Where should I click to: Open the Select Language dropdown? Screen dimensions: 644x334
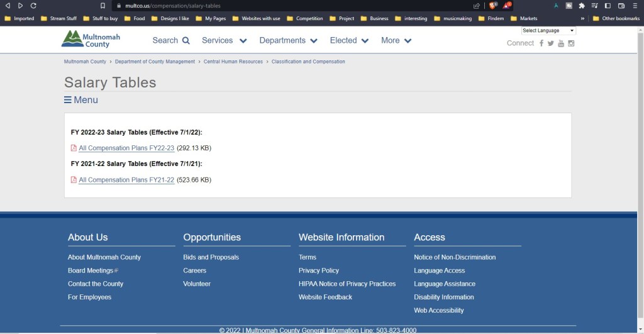548,30
